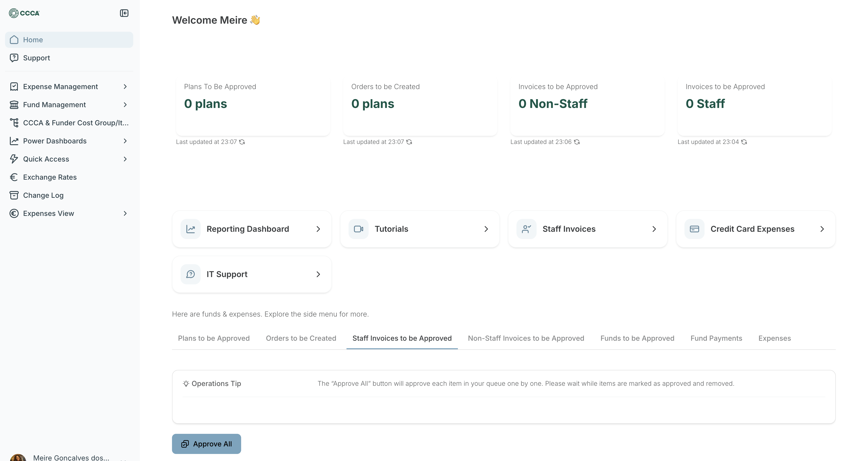Open the Change Log page
Screen dimensions: 868x461
click(x=43, y=195)
